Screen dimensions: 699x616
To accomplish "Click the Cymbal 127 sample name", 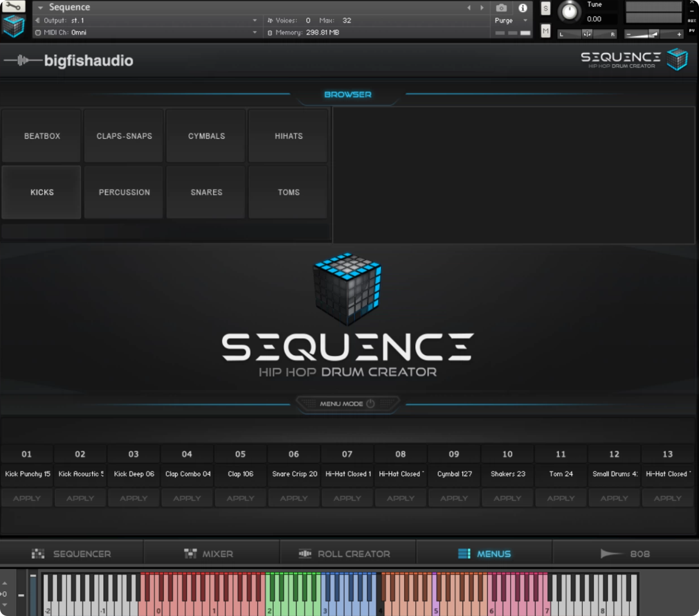I will click(454, 474).
